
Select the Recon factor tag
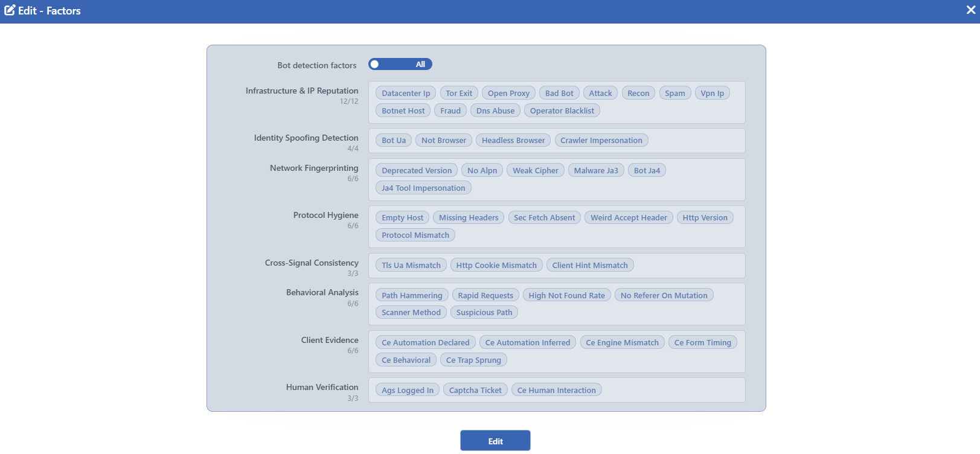point(638,93)
